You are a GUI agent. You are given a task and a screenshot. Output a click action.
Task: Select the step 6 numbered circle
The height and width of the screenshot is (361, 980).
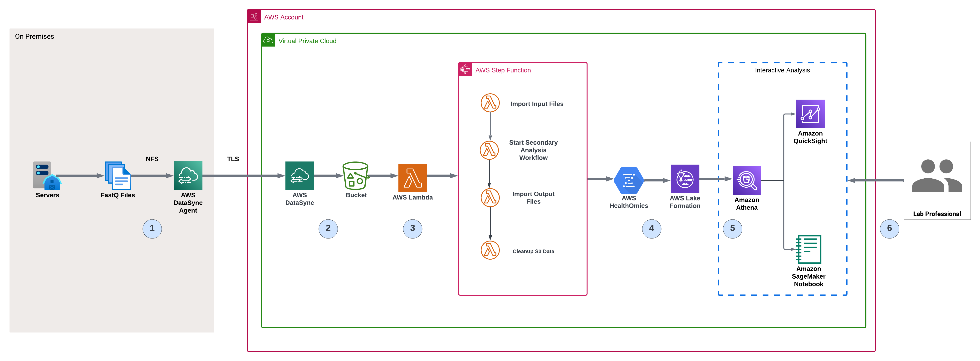(x=889, y=228)
